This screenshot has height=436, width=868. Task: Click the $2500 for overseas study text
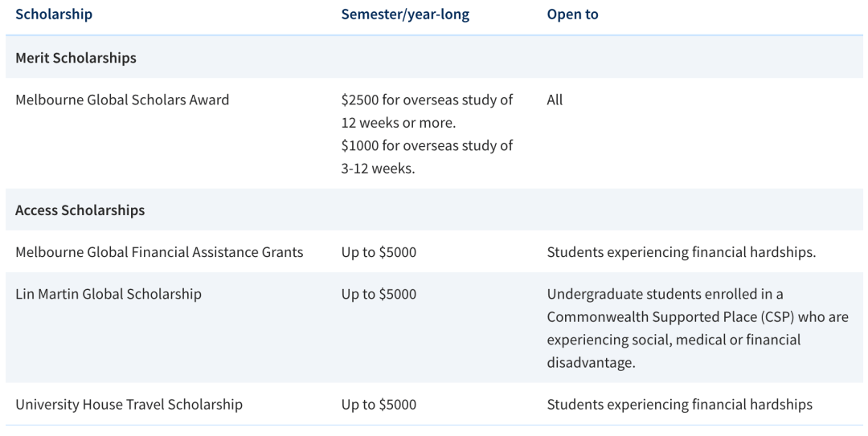pos(427,100)
